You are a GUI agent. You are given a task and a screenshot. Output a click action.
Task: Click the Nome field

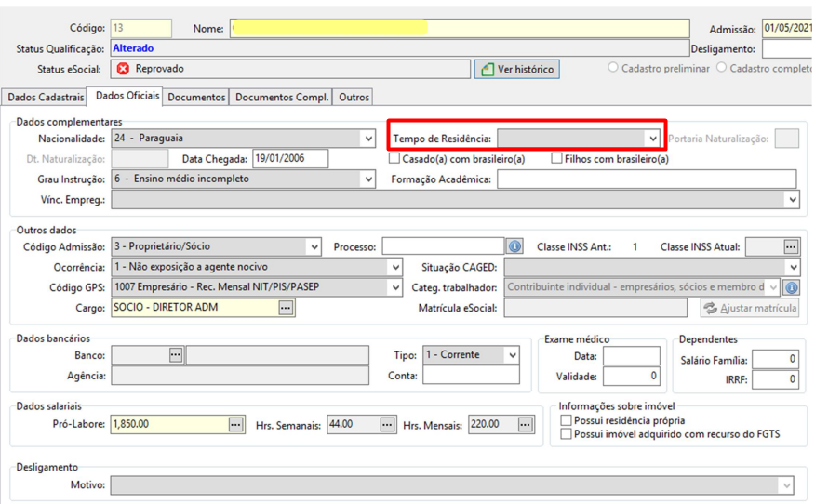pos(460,28)
